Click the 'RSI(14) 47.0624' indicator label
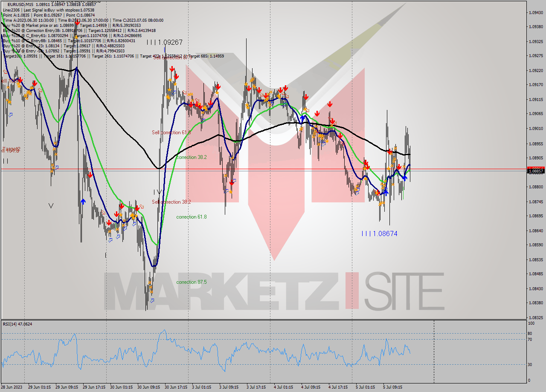This screenshot has height=392, width=546. pos(17,324)
